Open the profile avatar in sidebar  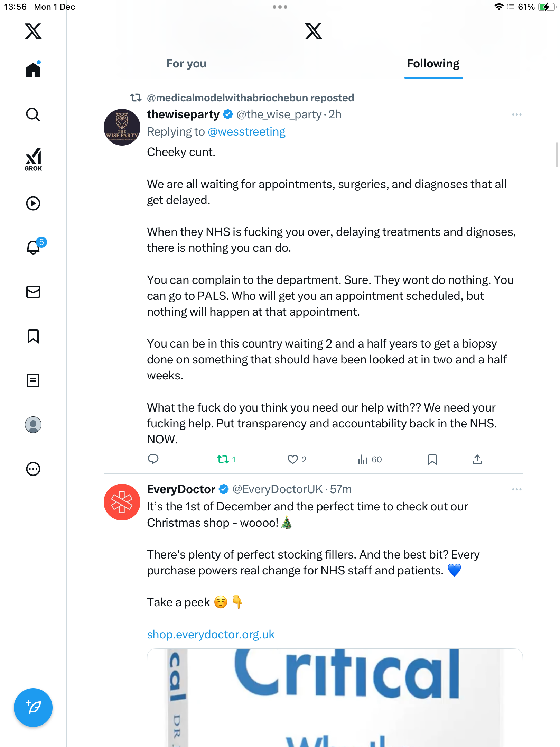(x=33, y=425)
